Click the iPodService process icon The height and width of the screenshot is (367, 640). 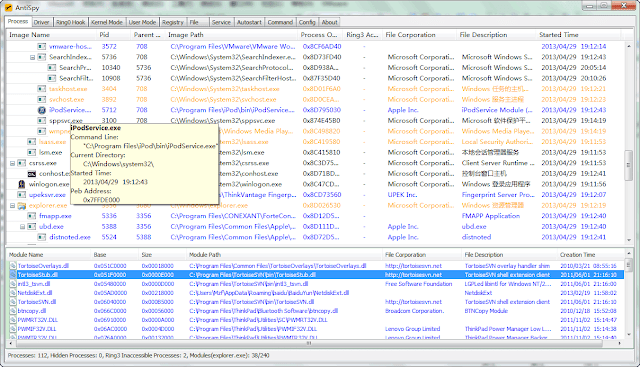point(42,110)
